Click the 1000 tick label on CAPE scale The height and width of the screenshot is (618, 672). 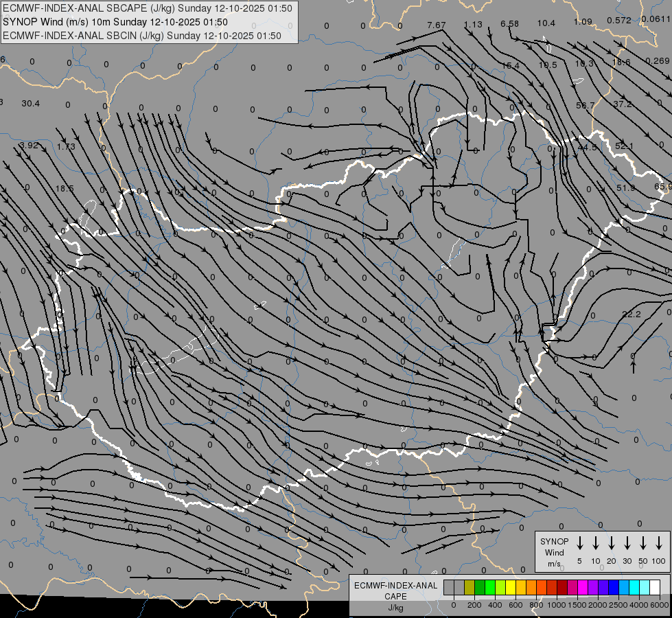pos(557,605)
